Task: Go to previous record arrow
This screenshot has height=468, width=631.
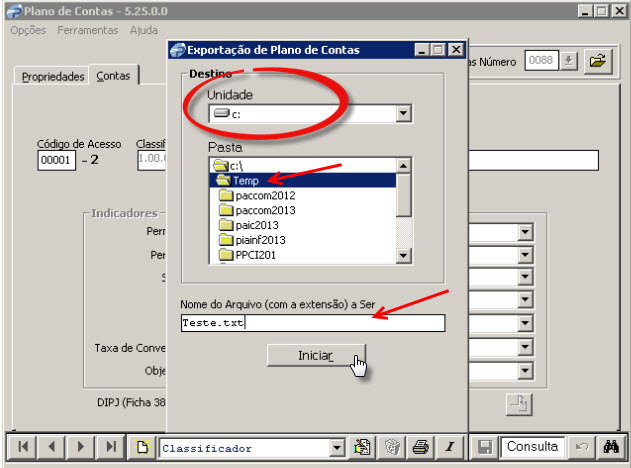Action: pyautogui.click(x=52, y=447)
